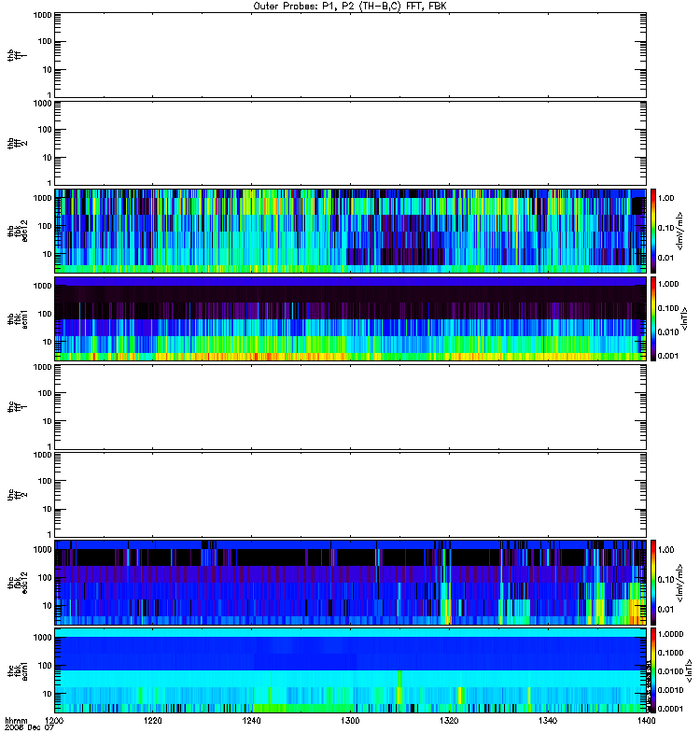Click the thb fbk edc12 color scale bar

coord(653,231)
